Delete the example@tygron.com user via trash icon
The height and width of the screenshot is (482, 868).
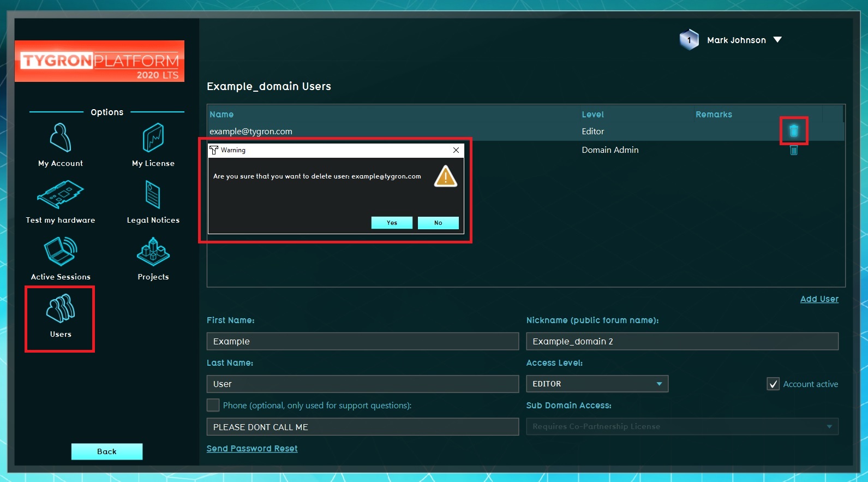coord(794,131)
